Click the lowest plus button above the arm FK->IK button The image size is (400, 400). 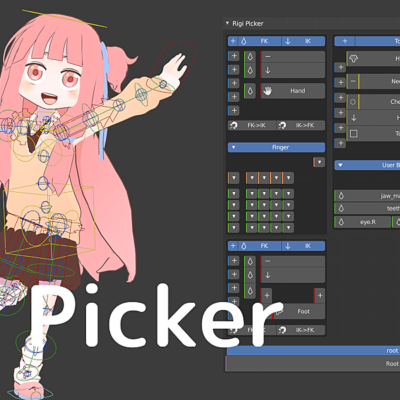tap(234, 110)
